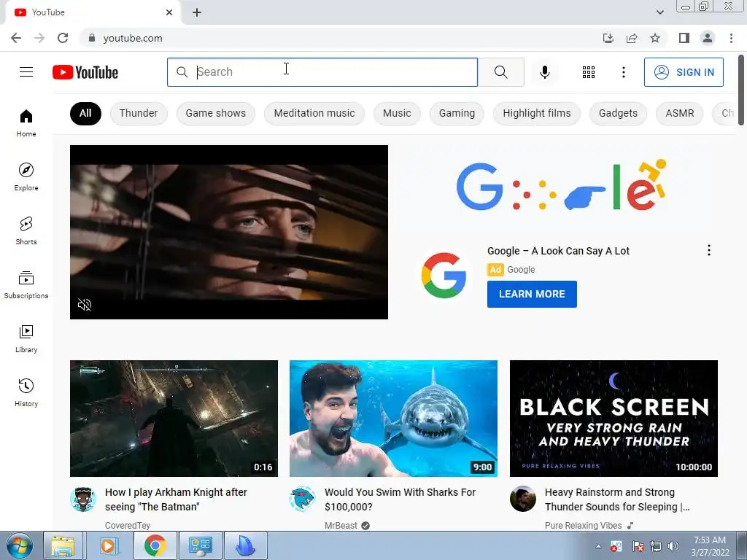
Task: Select the Gaming filter chip
Action: (x=457, y=113)
